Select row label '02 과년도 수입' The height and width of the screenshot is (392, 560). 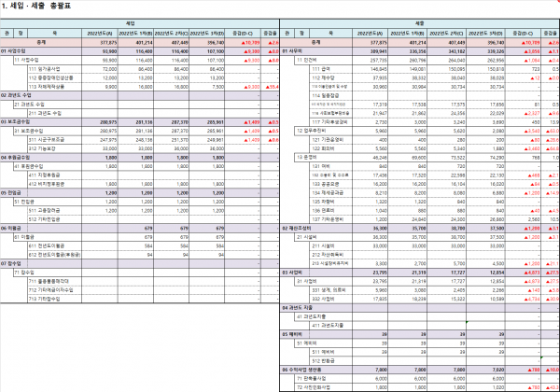[x=16, y=95]
